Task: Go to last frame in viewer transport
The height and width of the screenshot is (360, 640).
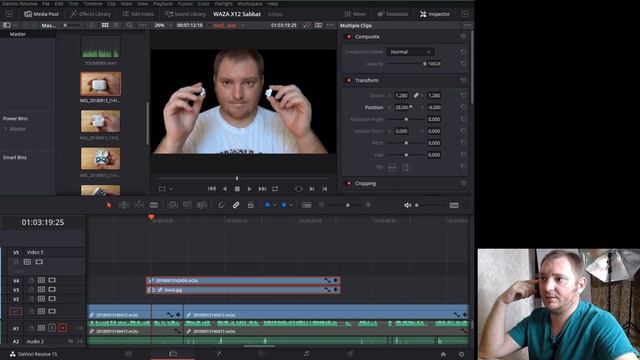Action: tap(262, 189)
